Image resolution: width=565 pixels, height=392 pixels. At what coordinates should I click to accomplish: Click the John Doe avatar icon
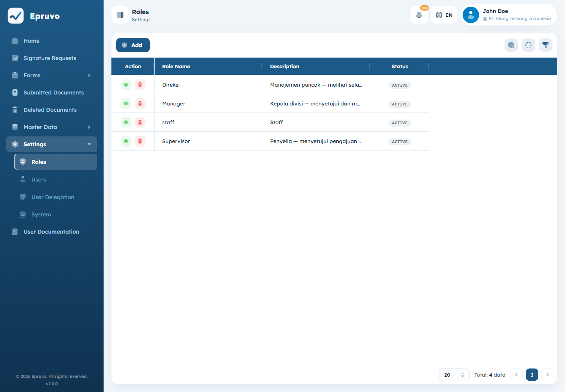click(x=471, y=15)
